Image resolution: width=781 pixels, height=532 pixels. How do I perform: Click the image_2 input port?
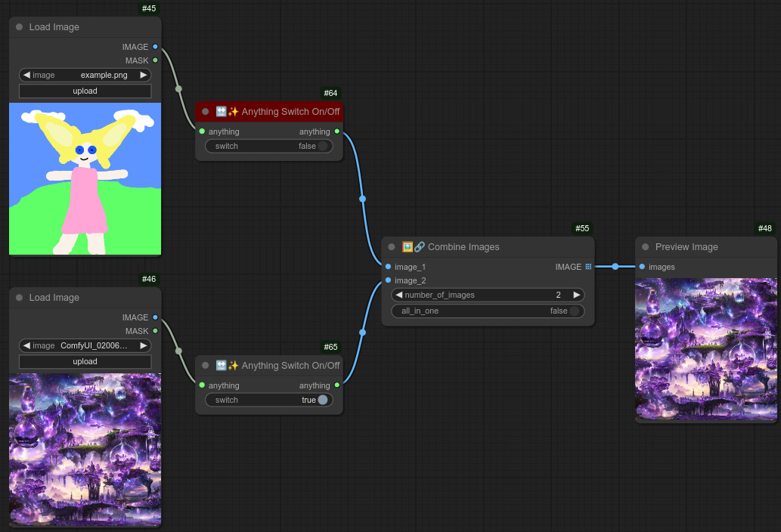pos(388,280)
